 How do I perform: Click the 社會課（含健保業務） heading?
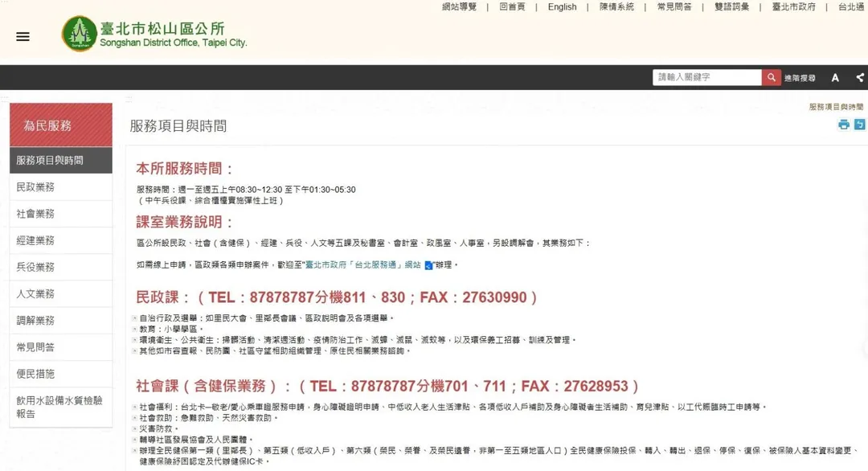(x=388, y=386)
